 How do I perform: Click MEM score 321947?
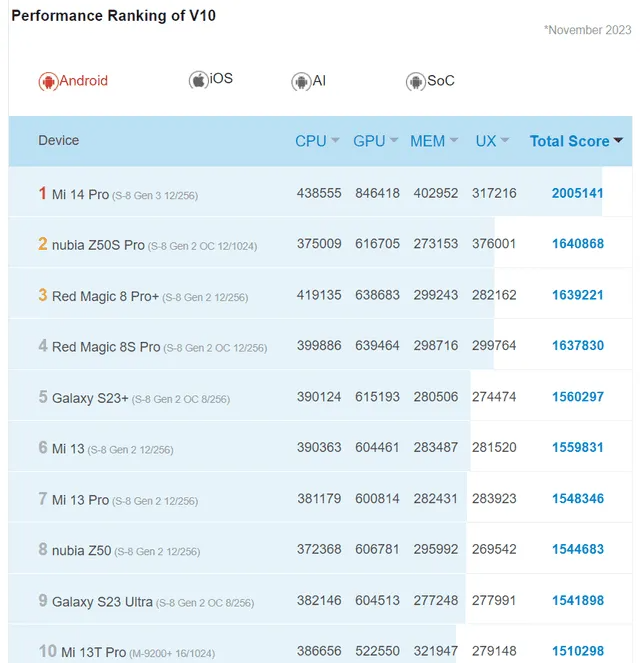pyautogui.click(x=435, y=651)
